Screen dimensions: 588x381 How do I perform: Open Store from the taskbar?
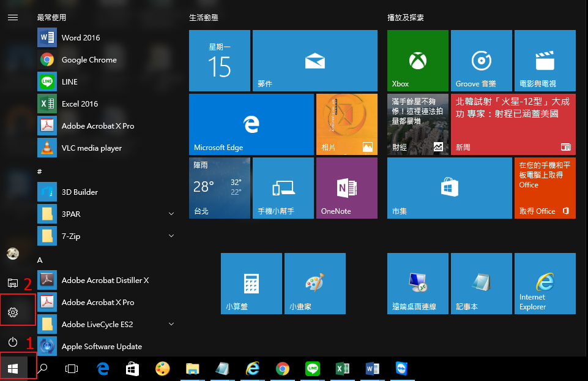(x=132, y=369)
